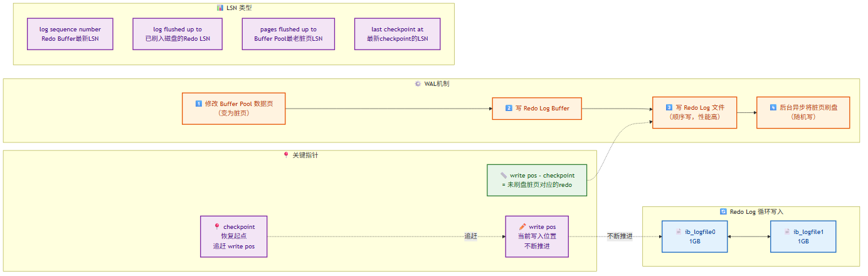Select the pages flushed up to node

288,34
